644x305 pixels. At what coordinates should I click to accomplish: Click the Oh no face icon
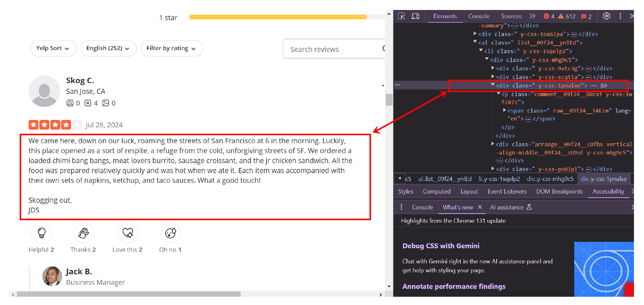point(170,233)
